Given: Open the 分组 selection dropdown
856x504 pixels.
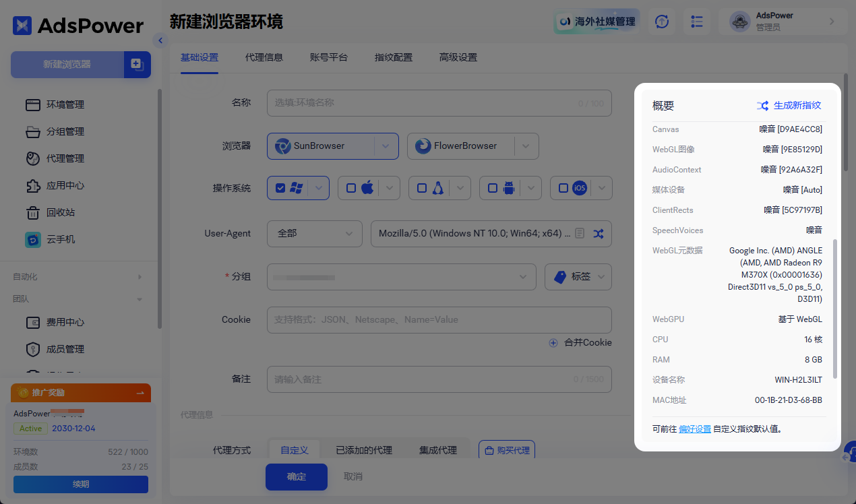Looking at the screenshot, I should pyautogui.click(x=402, y=276).
